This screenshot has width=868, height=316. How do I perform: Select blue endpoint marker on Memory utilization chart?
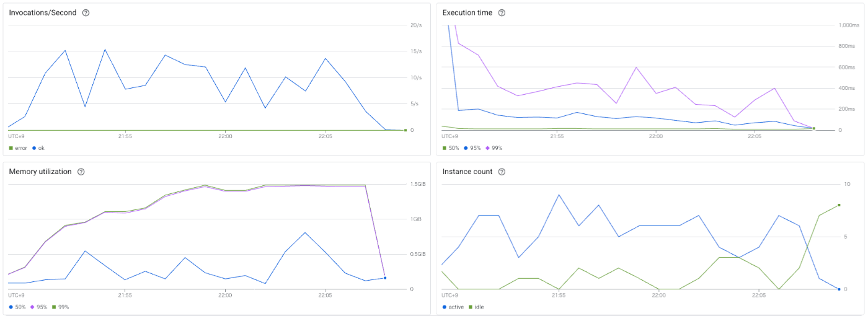pyautogui.click(x=385, y=278)
